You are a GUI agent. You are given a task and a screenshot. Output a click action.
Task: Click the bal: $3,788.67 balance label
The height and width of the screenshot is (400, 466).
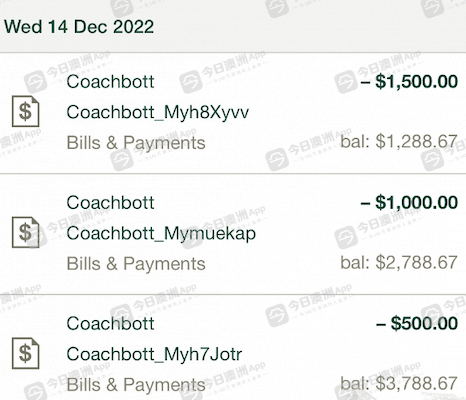pos(399,384)
